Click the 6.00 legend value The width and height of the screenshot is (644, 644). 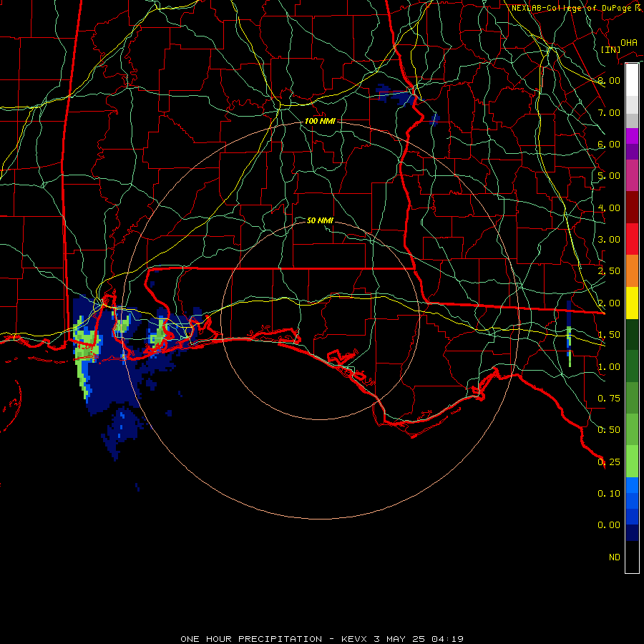pyautogui.click(x=609, y=144)
